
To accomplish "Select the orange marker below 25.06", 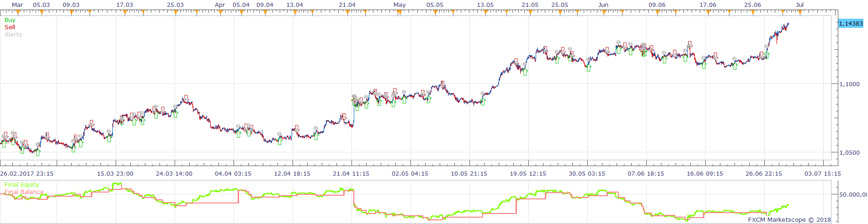I will [x=753, y=12].
